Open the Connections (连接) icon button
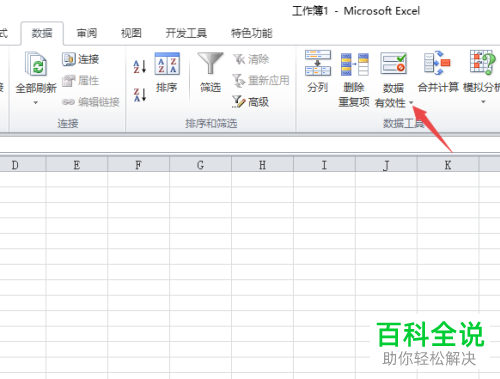 pos(69,59)
